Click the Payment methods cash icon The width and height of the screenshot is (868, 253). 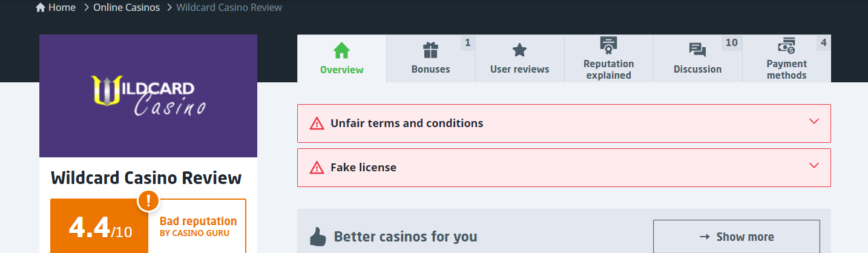pos(786,45)
